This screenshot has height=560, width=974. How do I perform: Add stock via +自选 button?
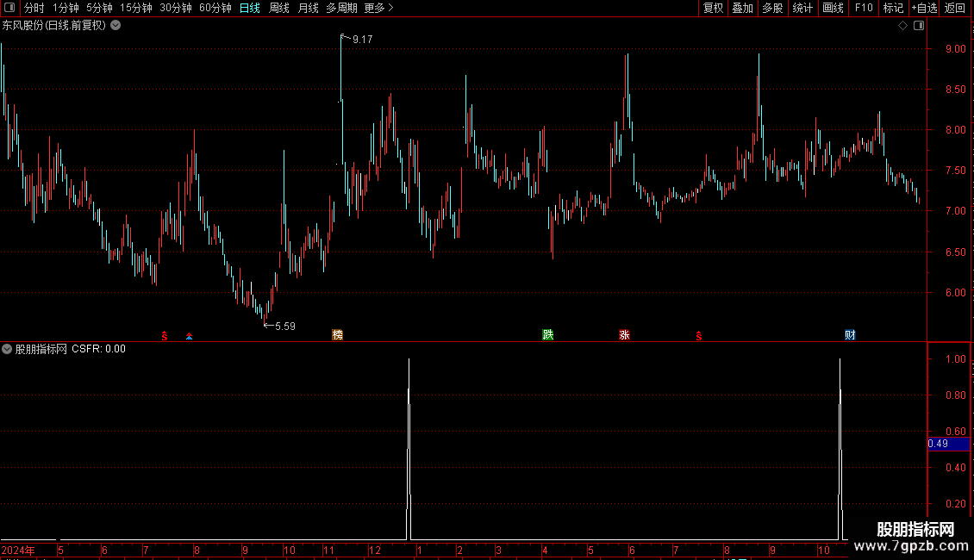924,8
